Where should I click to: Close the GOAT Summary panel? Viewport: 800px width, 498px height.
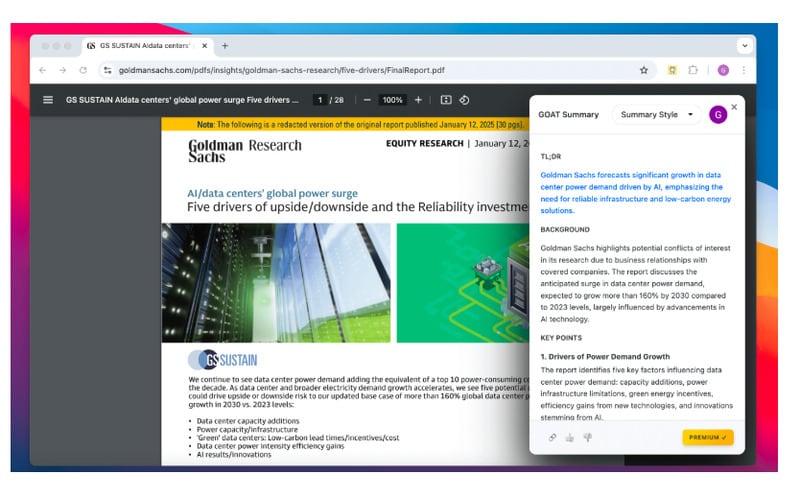point(734,106)
